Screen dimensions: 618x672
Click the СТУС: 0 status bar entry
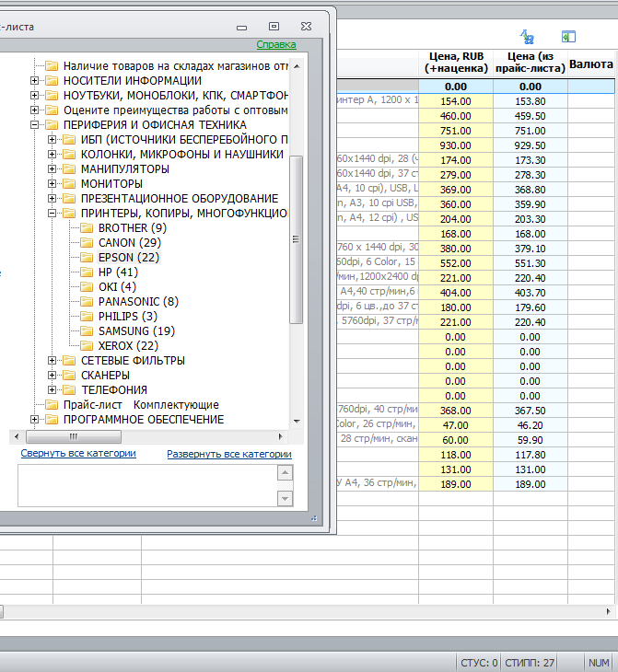point(479,663)
